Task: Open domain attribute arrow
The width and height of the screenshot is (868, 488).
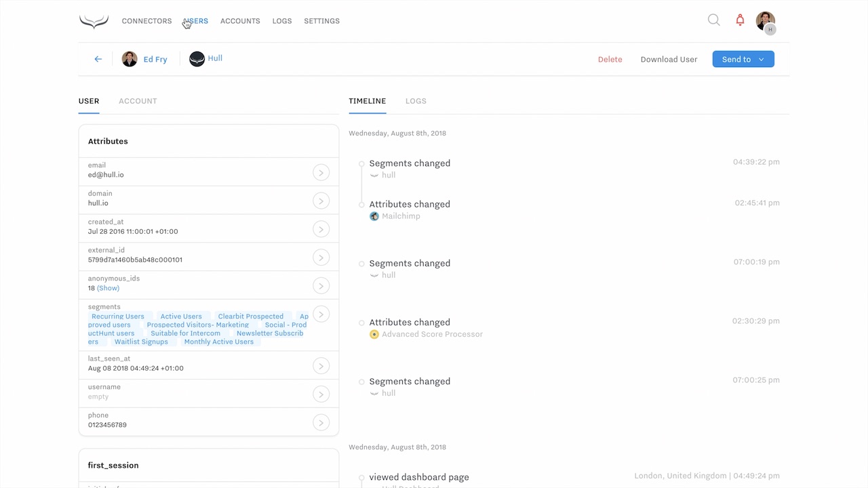Action: 321,201
